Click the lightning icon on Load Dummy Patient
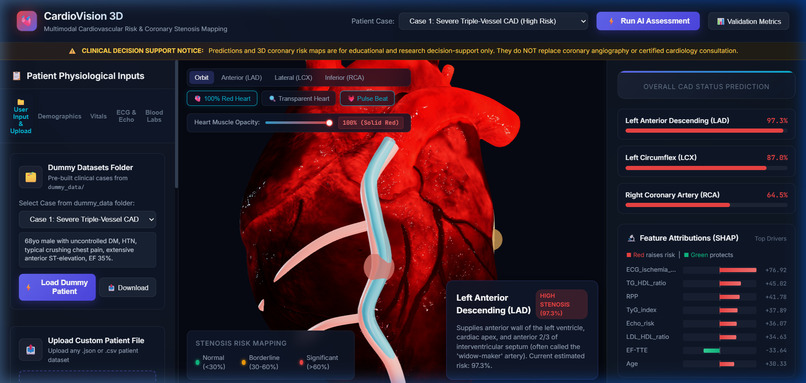The width and height of the screenshot is (806, 383). (x=28, y=287)
